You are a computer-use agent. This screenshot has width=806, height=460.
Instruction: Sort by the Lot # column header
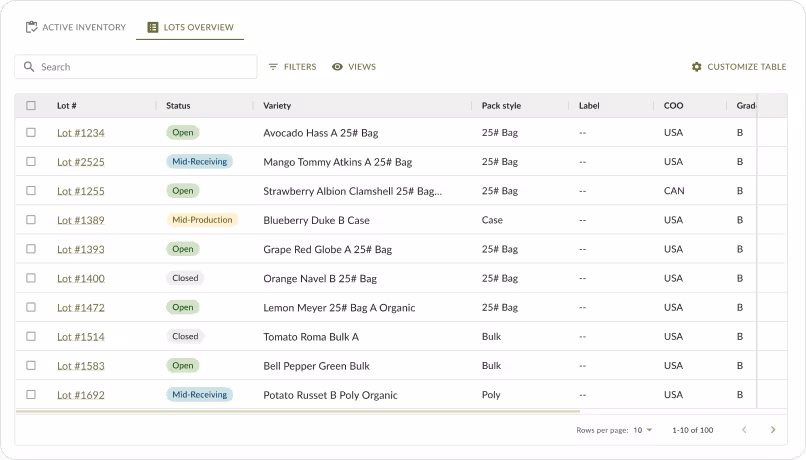click(x=66, y=105)
